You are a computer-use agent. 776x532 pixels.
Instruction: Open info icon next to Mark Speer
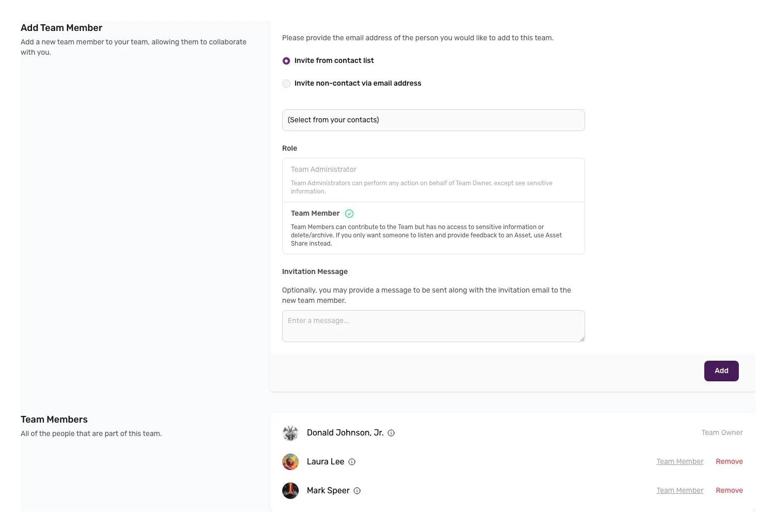357,491
